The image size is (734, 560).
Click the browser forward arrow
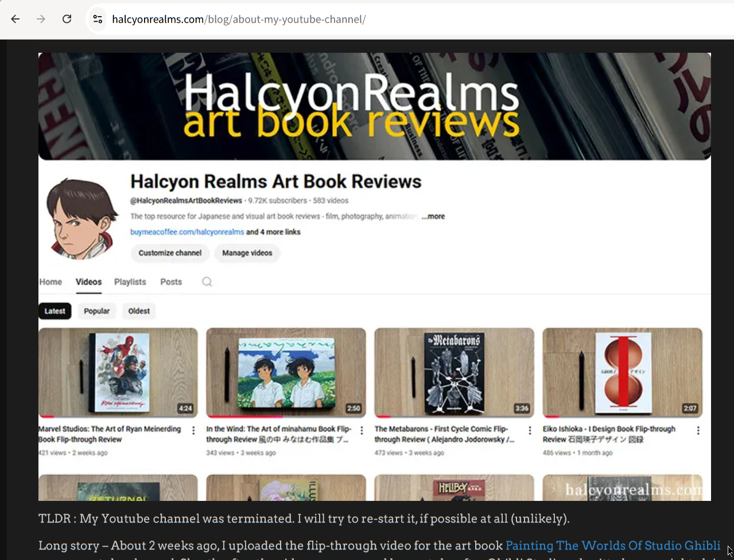point(41,19)
